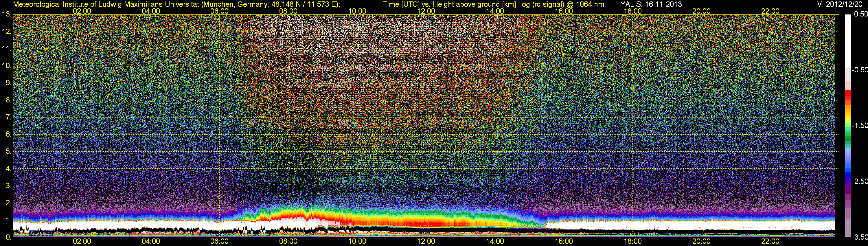Click the '14:00' tick on the top time axis

[x=495, y=11]
